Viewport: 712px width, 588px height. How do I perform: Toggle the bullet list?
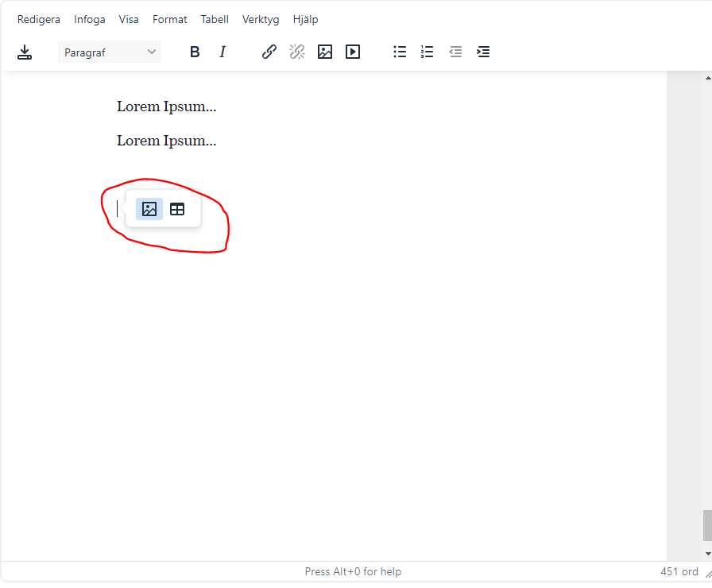tap(400, 52)
